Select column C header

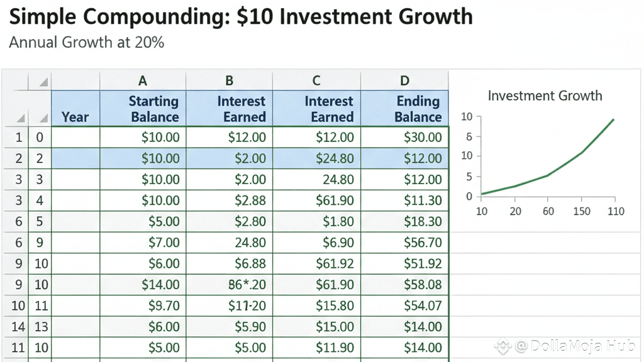point(316,80)
